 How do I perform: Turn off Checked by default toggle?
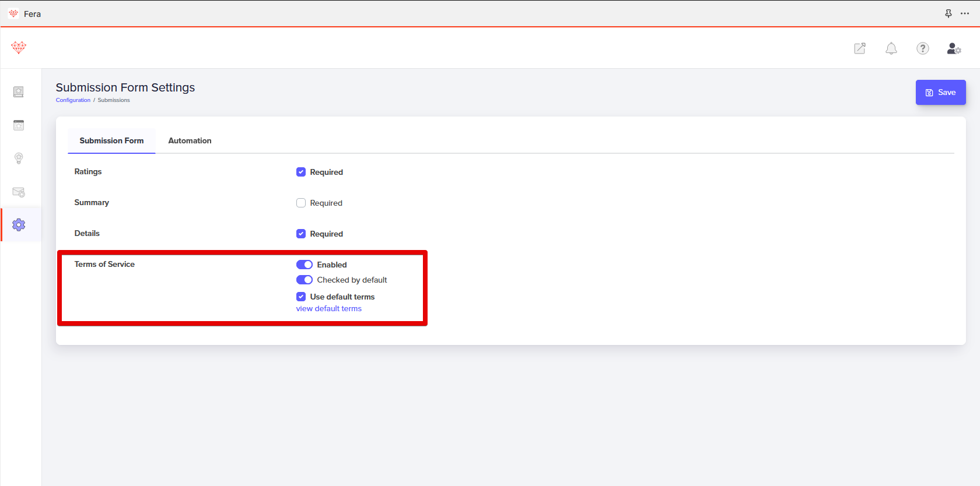pos(304,280)
